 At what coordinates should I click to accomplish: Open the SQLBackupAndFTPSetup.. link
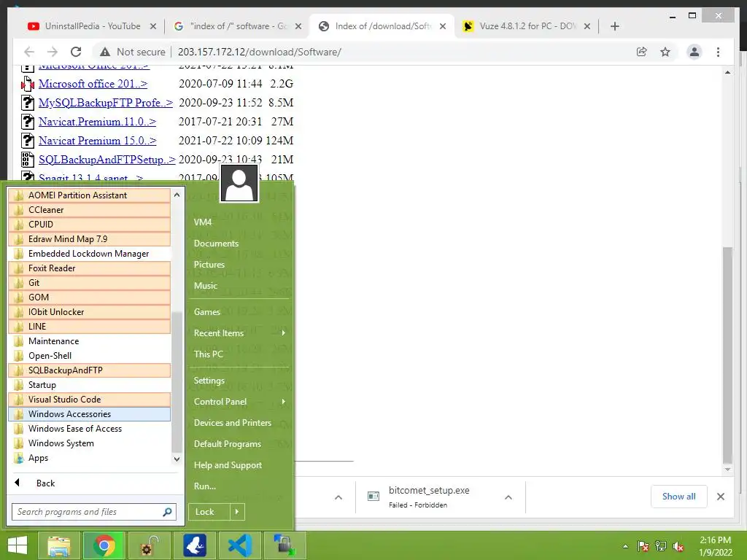107,160
